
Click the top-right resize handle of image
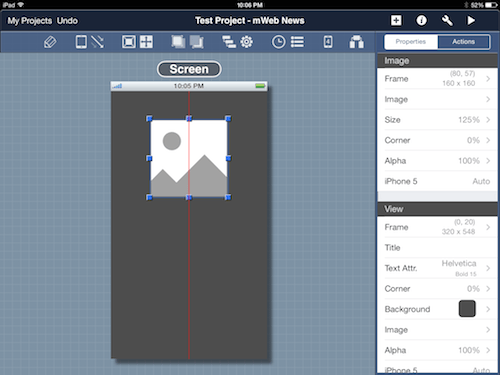[228, 119]
